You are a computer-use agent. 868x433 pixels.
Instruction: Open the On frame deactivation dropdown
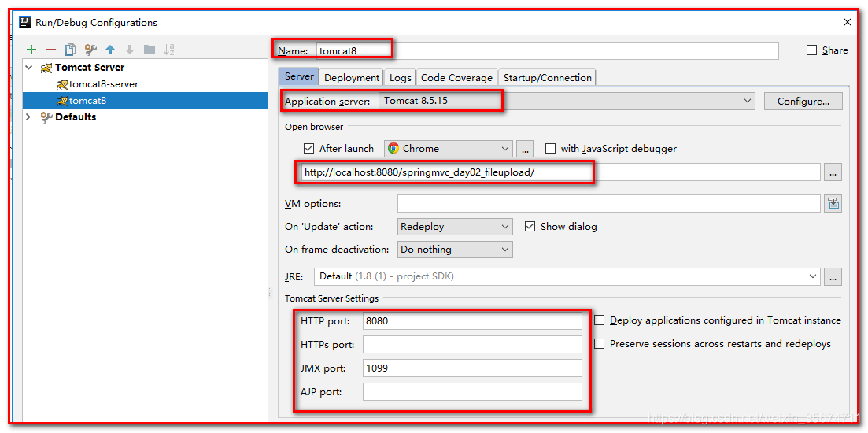[x=455, y=249]
